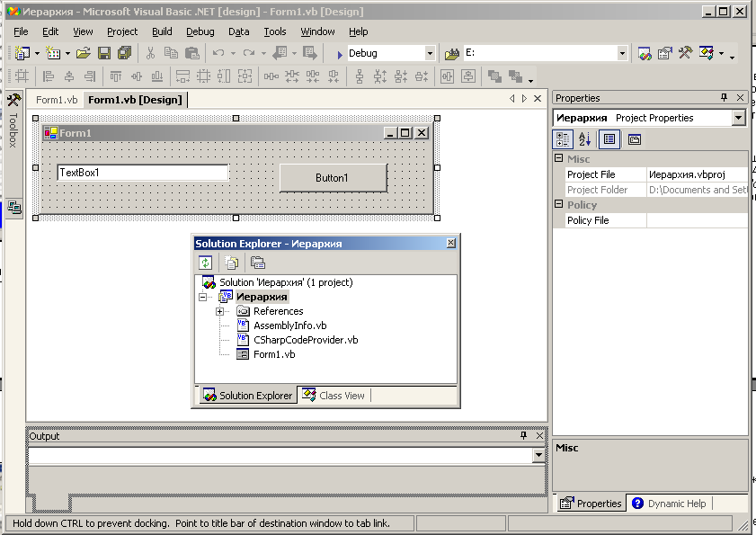Switch to the Class View tab
Screen dimensions: 756x535
click(x=334, y=396)
